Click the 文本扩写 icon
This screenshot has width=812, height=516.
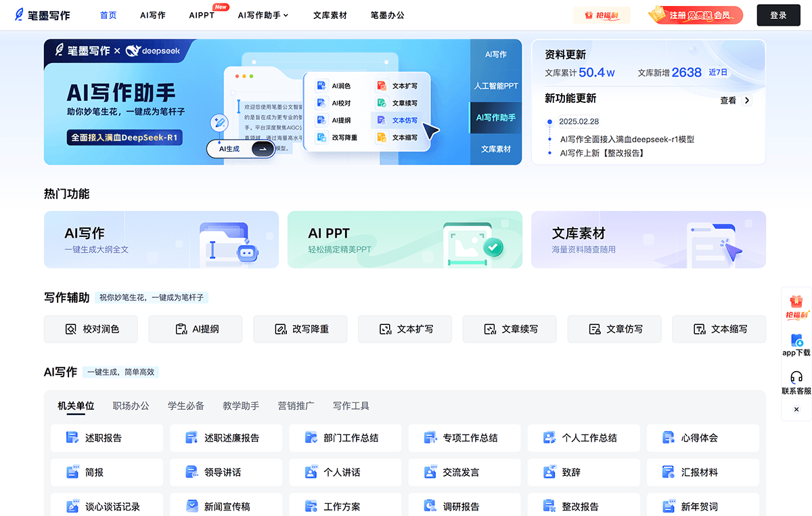click(x=385, y=329)
